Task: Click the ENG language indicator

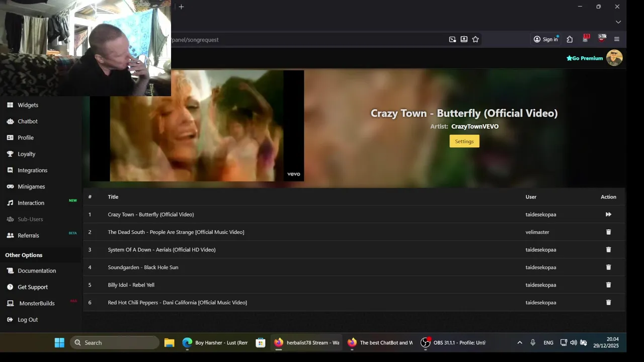Action: click(548, 342)
